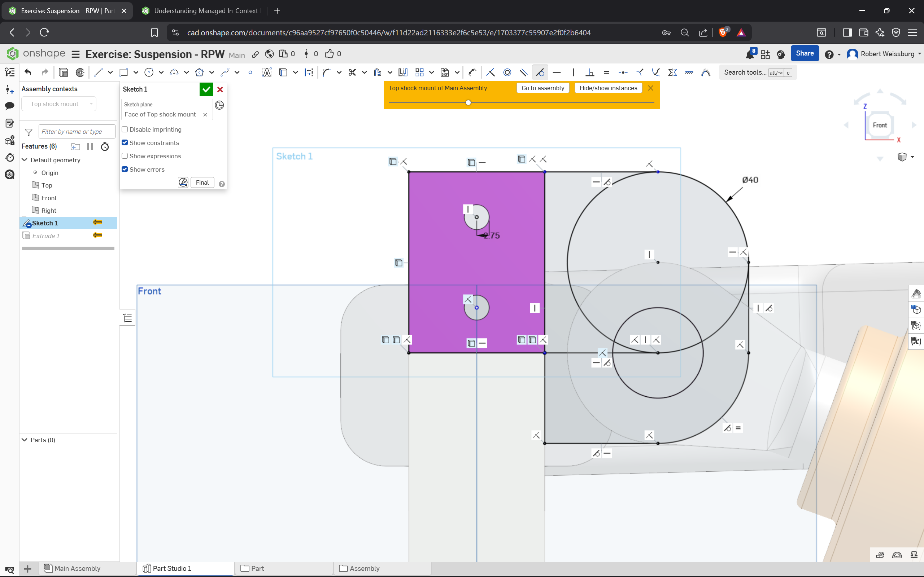Select the Center point circle tool
The width and height of the screenshot is (924, 577).
(149, 72)
